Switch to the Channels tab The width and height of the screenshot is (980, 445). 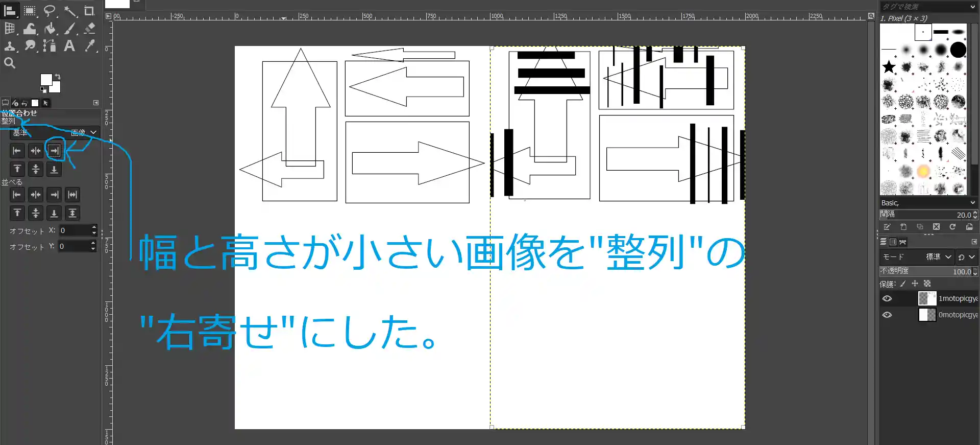click(893, 242)
